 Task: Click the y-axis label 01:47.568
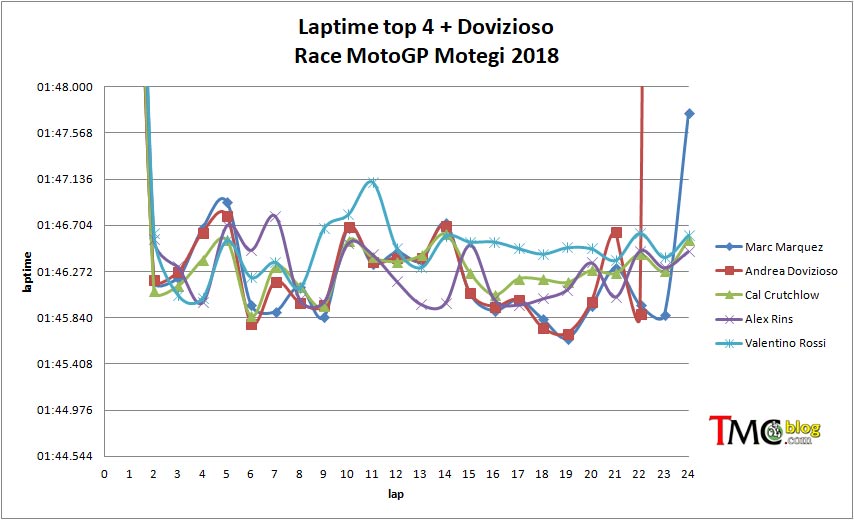[65, 133]
